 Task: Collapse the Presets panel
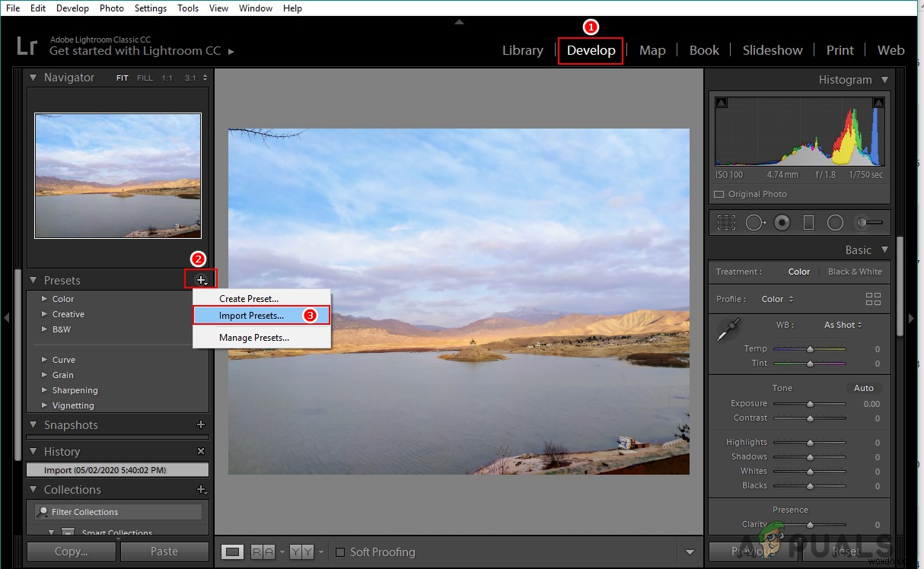(33, 280)
